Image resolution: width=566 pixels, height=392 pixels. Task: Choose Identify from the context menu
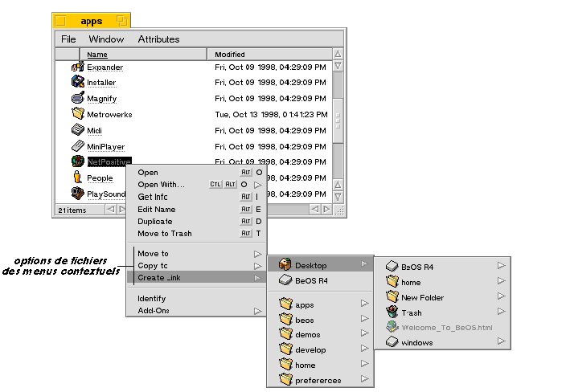[196, 299]
